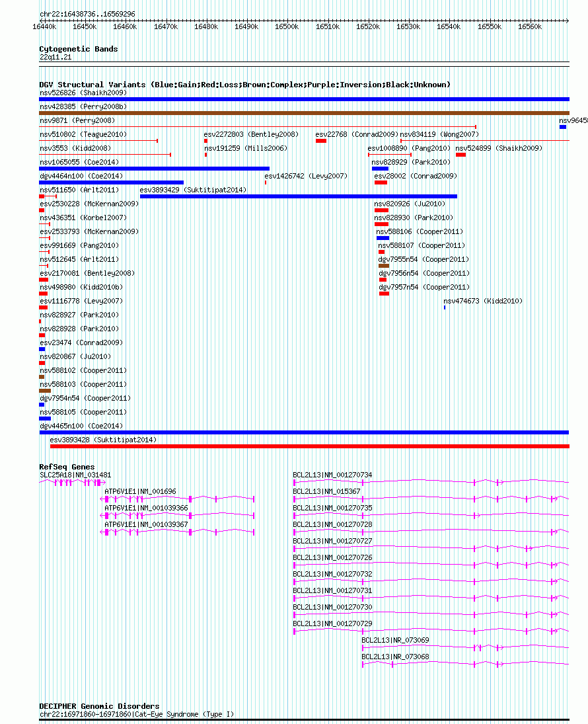
Task: Click esv2170081 (Bentley2008) label
Action: (x=87, y=273)
